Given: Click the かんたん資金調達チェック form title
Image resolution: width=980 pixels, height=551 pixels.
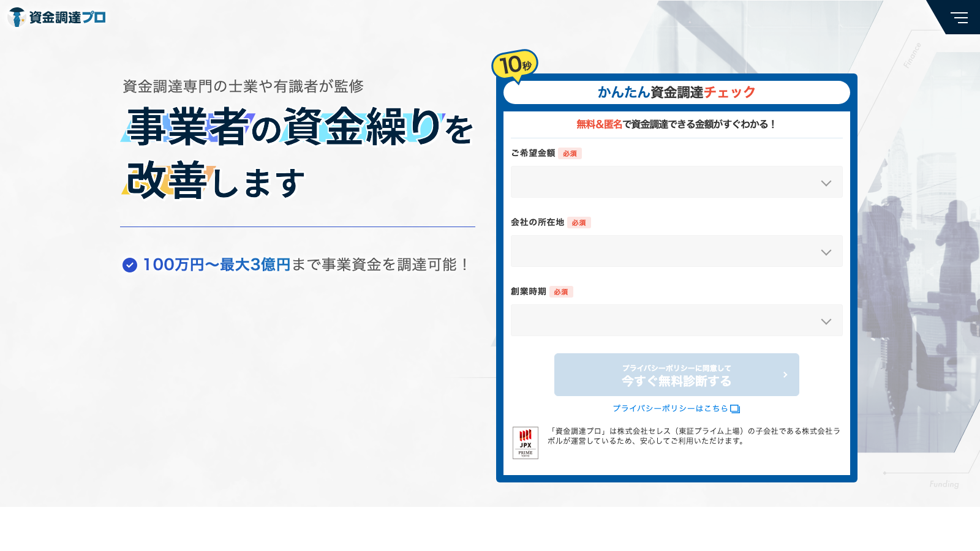Looking at the screenshot, I should point(676,92).
